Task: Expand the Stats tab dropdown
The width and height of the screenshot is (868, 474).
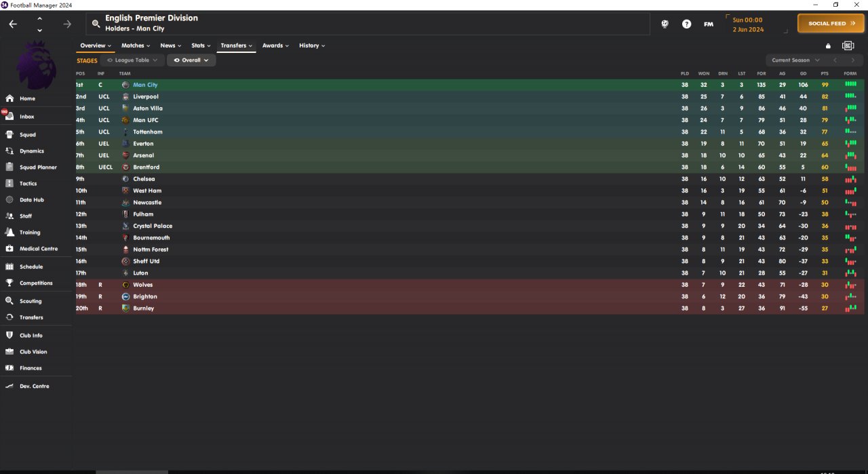Action: [x=201, y=45]
